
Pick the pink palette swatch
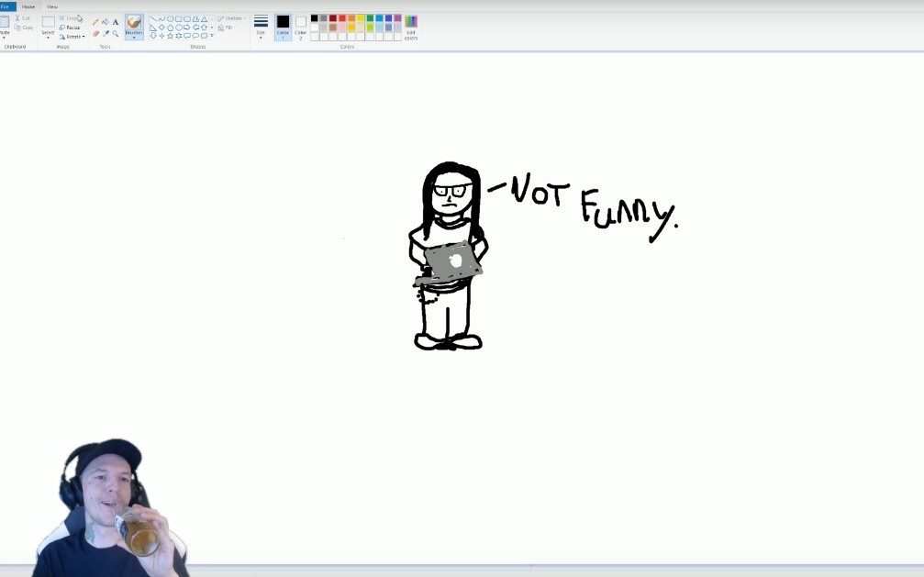(342, 28)
